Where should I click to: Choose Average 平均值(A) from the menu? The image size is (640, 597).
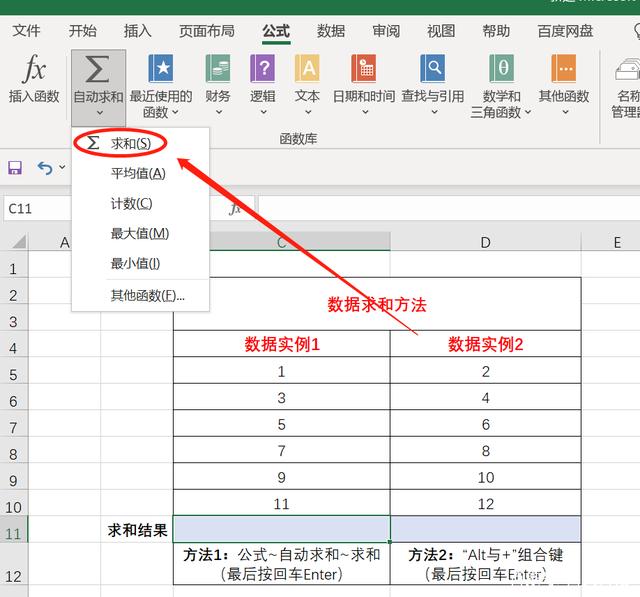(x=140, y=173)
